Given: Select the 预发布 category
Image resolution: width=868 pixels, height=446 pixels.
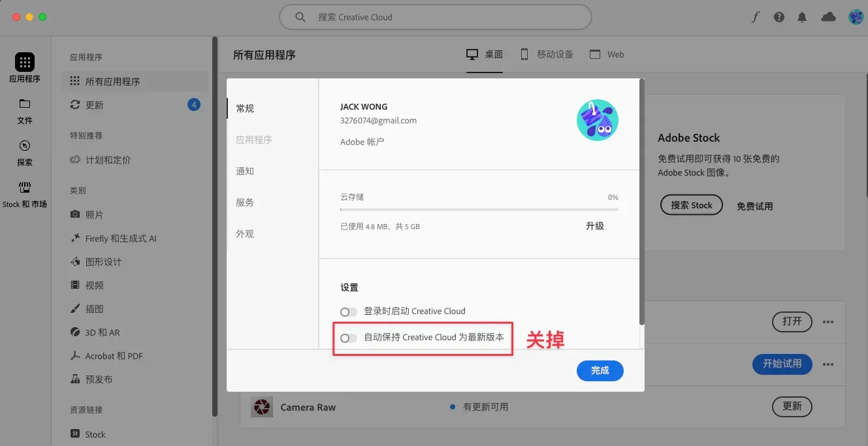Looking at the screenshot, I should click(x=91, y=379).
